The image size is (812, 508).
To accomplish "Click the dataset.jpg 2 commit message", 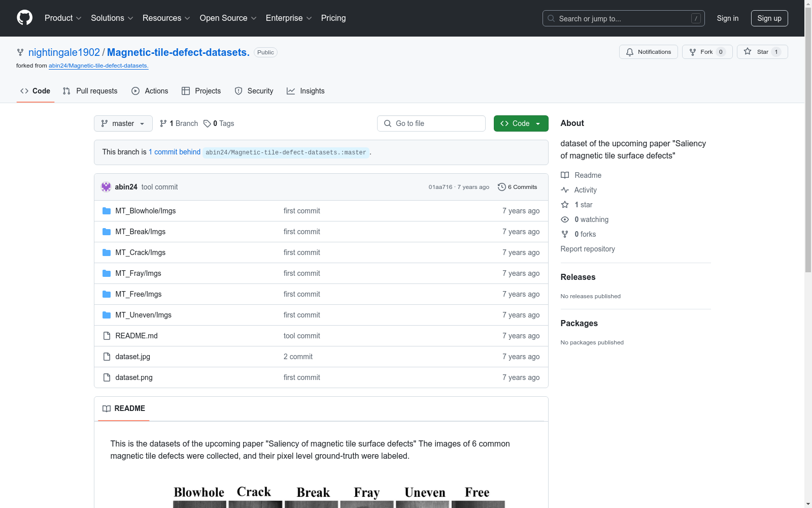I will [x=298, y=357].
